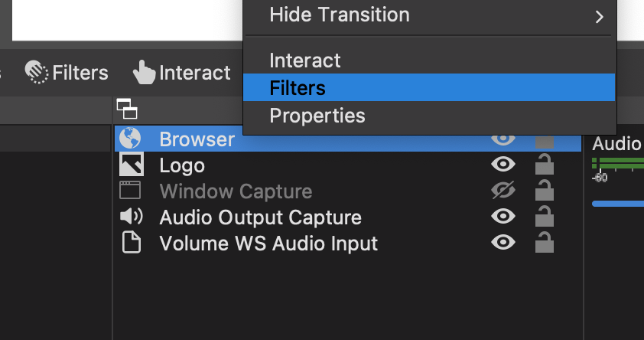Hide the Volume WS Audio Input source
This screenshot has height=340, width=644.
coord(503,242)
